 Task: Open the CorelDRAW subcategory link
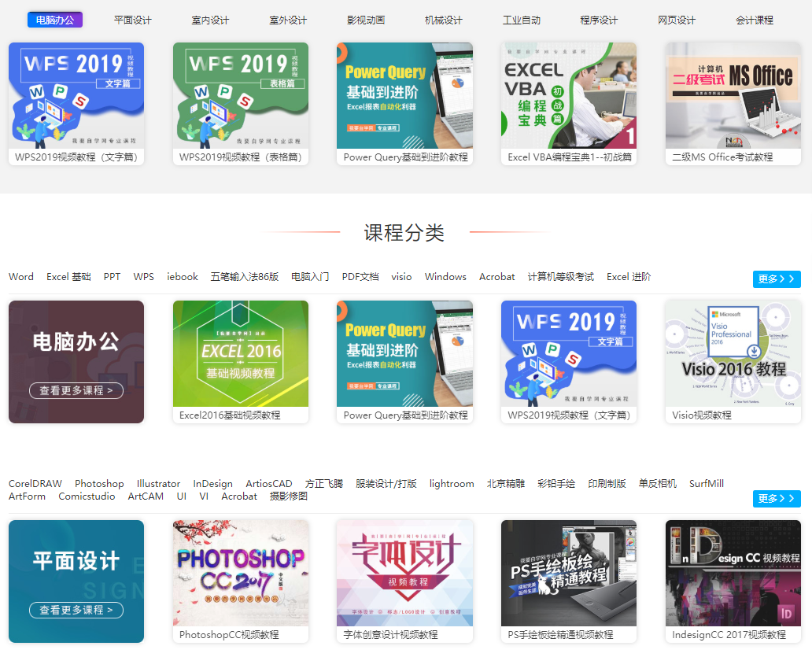35,484
